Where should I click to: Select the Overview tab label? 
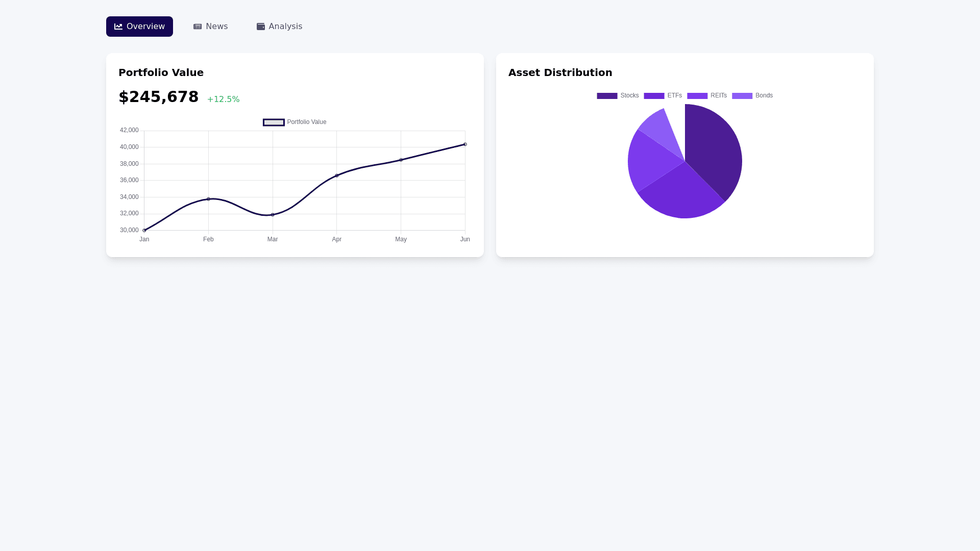pos(145,27)
